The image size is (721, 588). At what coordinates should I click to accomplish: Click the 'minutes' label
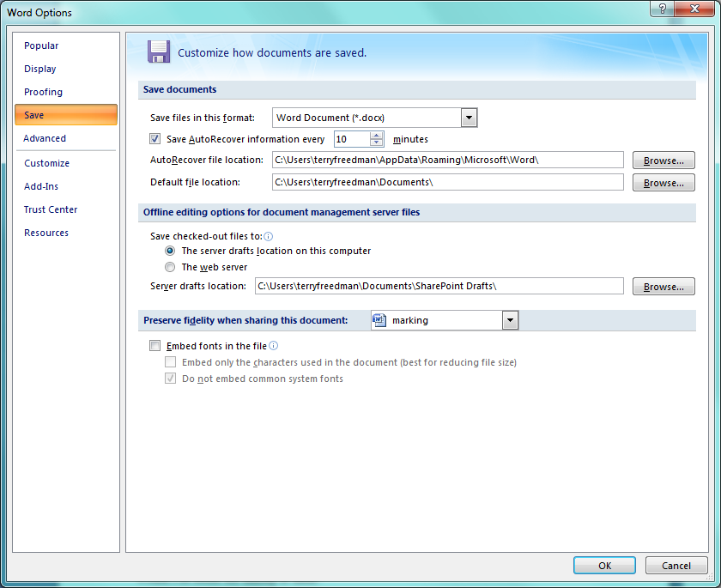(410, 139)
